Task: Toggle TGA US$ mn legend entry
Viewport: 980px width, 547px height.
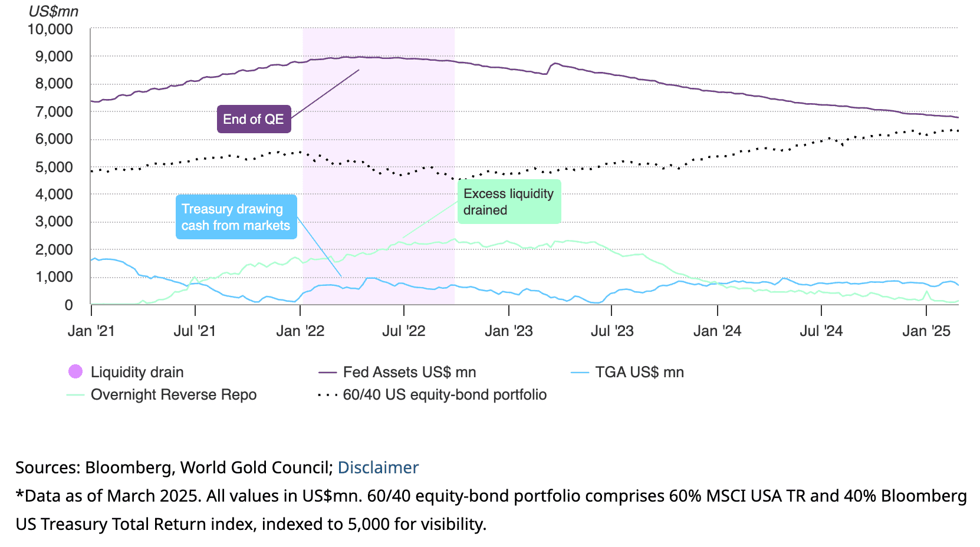Action: 639,372
